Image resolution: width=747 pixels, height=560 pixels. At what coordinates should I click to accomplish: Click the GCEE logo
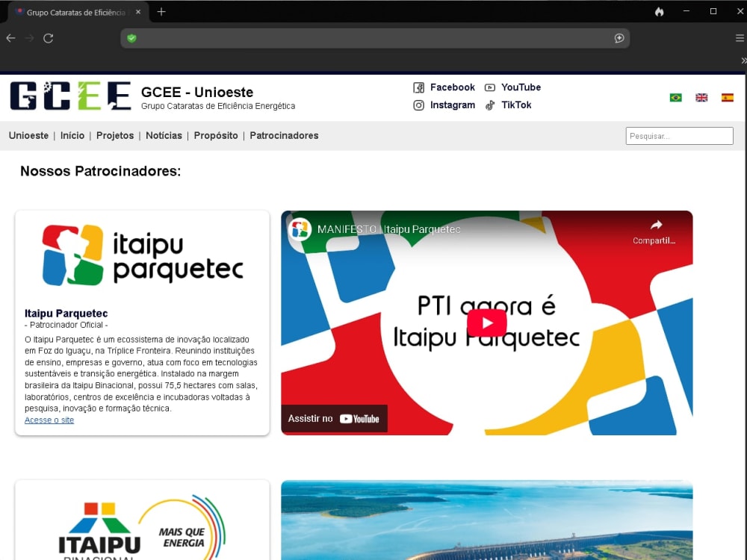pyautogui.click(x=70, y=96)
